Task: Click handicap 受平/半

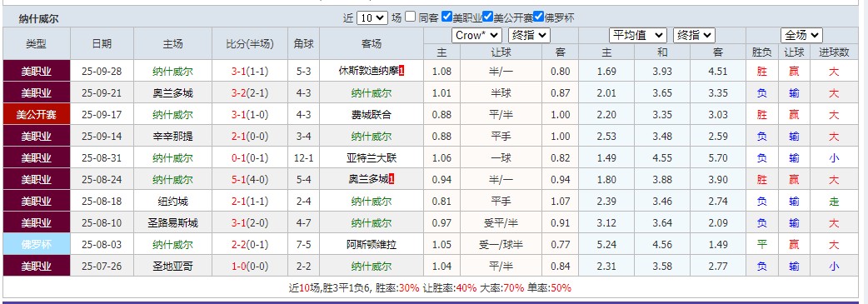Action: coord(501,222)
